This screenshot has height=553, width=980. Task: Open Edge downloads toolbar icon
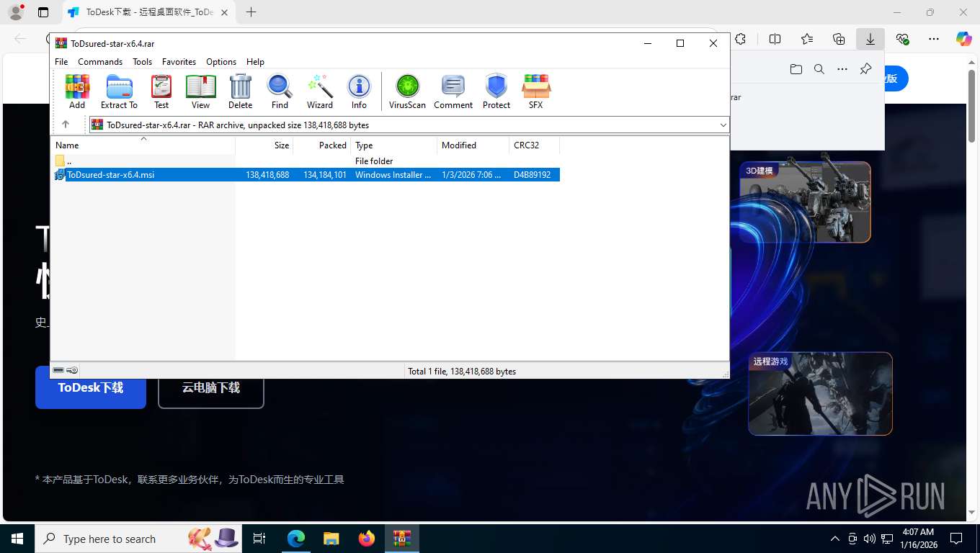coord(870,39)
